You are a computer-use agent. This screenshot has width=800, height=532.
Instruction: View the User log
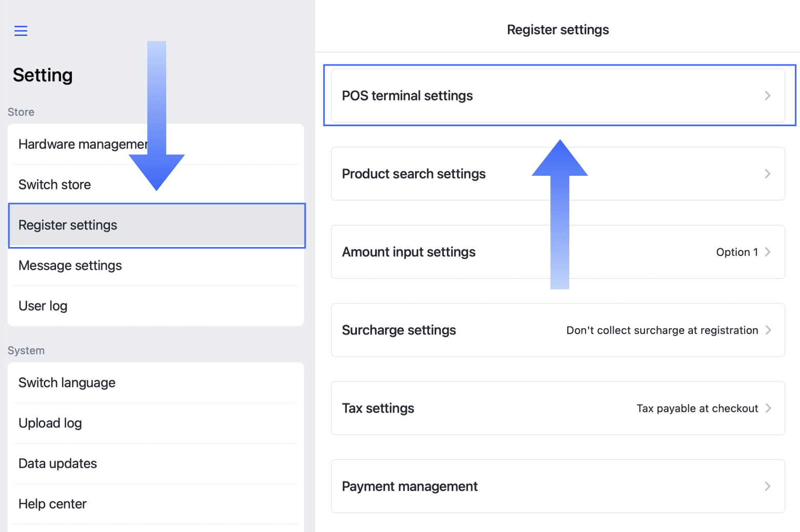point(43,306)
